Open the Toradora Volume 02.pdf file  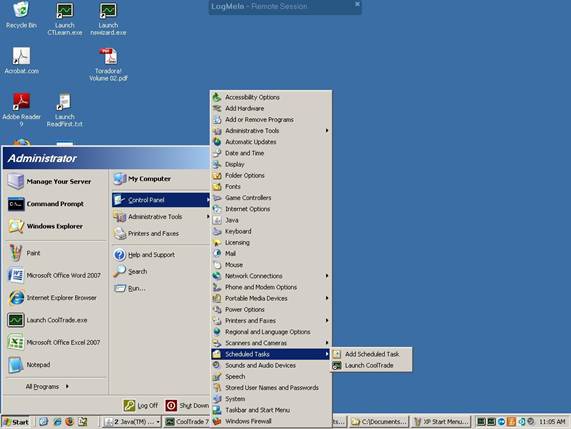coord(108,64)
